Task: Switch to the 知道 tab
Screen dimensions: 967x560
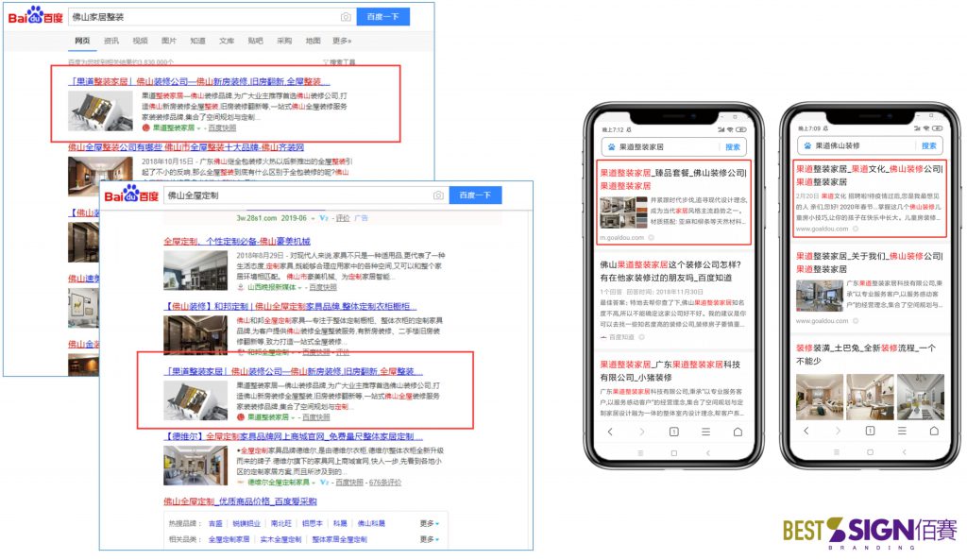Action: tap(197, 41)
